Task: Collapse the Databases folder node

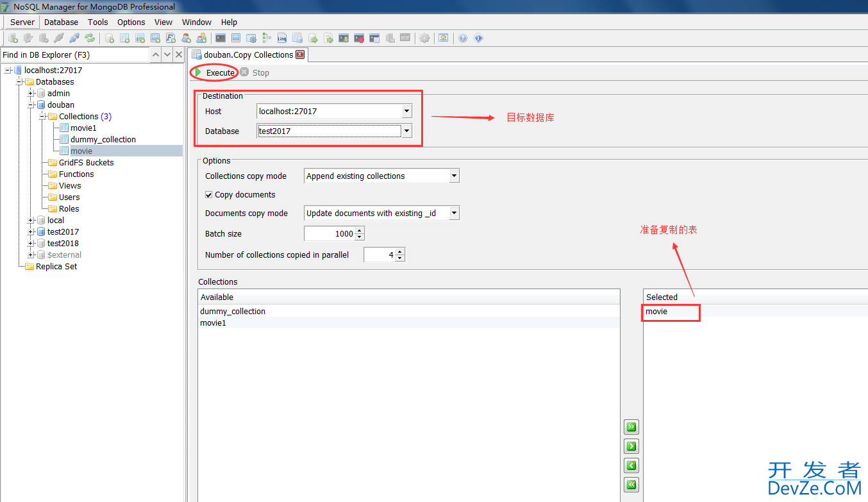Action: pyautogui.click(x=19, y=81)
